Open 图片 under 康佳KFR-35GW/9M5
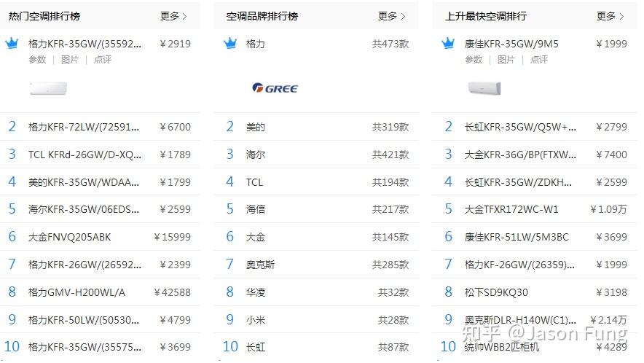This screenshot has height=363, width=644. click(x=506, y=60)
